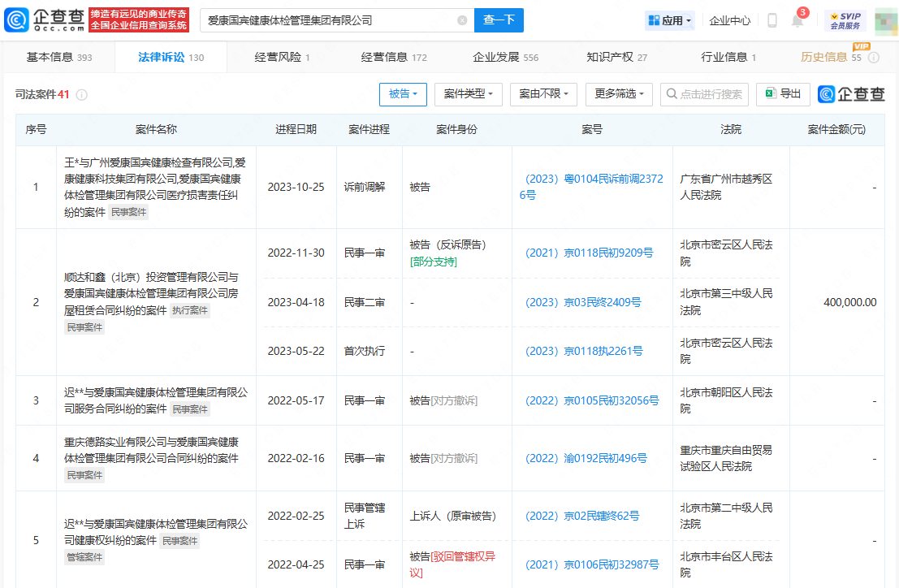Open the 案由不限 filter dropdown
Viewport: 899px width, 588px height.
(x=543, y=94)
